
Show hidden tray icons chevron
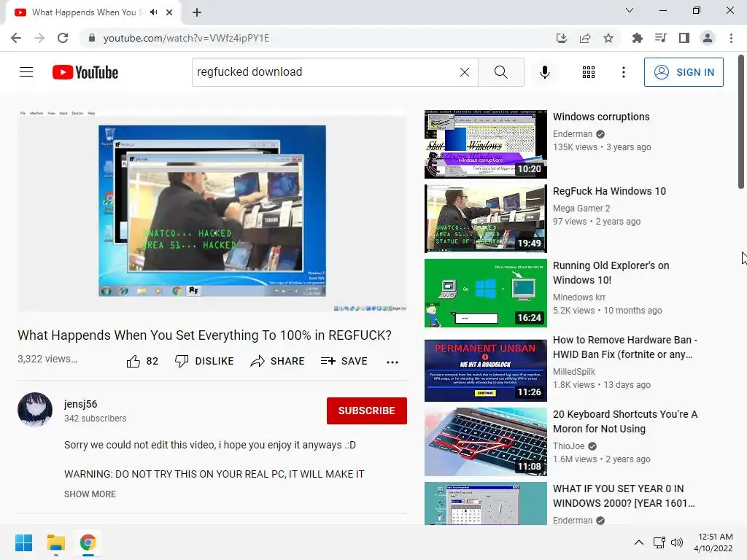pos(639,542)
